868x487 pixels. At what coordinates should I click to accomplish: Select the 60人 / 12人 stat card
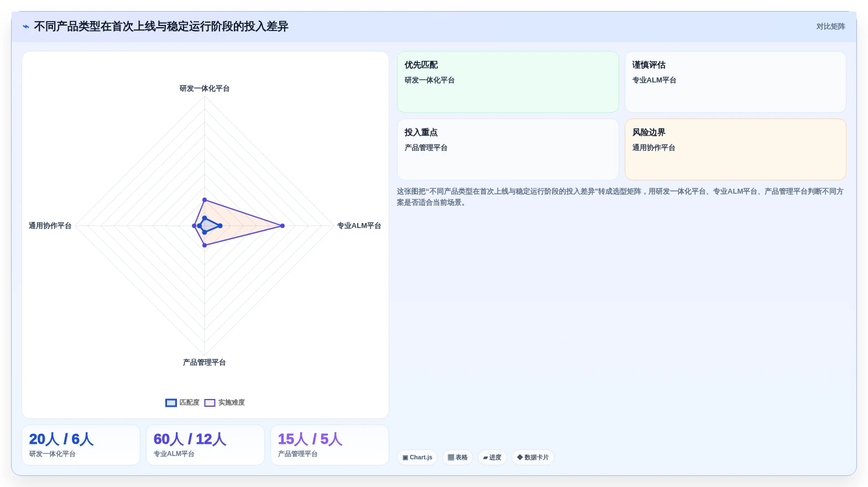(x=205, y=445)
